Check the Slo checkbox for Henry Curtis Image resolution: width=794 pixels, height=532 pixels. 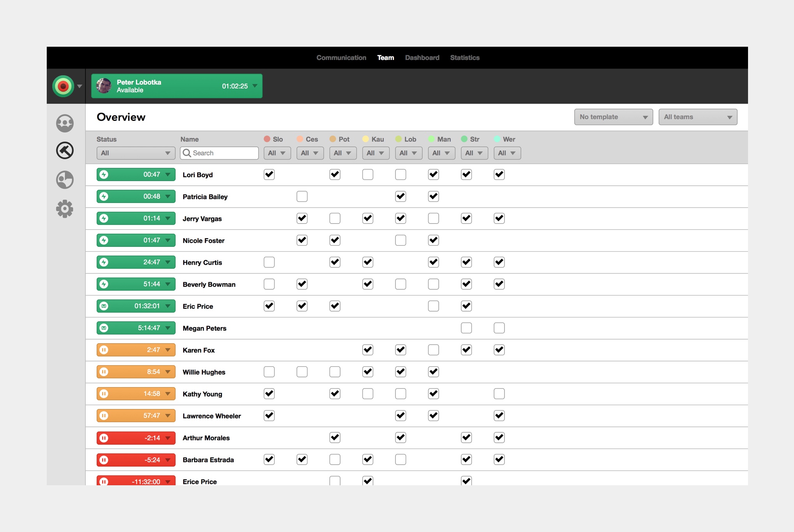269,262
